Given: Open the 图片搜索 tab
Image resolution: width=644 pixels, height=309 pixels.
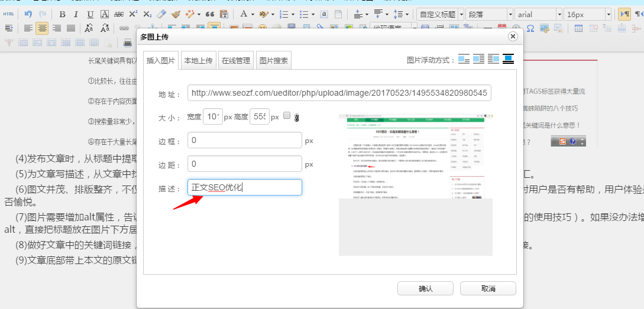Looking at the screenshot, I should coord(273,60).
